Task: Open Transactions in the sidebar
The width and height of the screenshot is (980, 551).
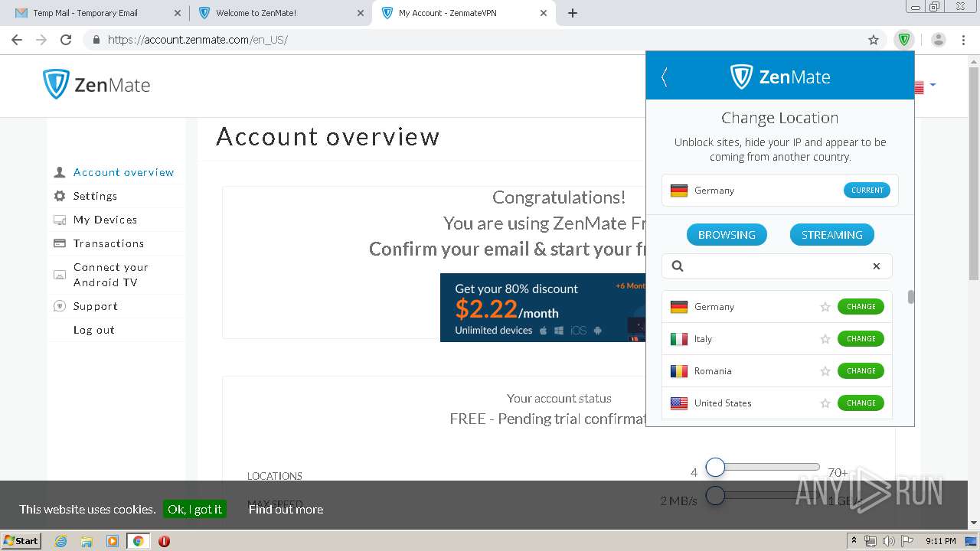Action: coord(109,243)
